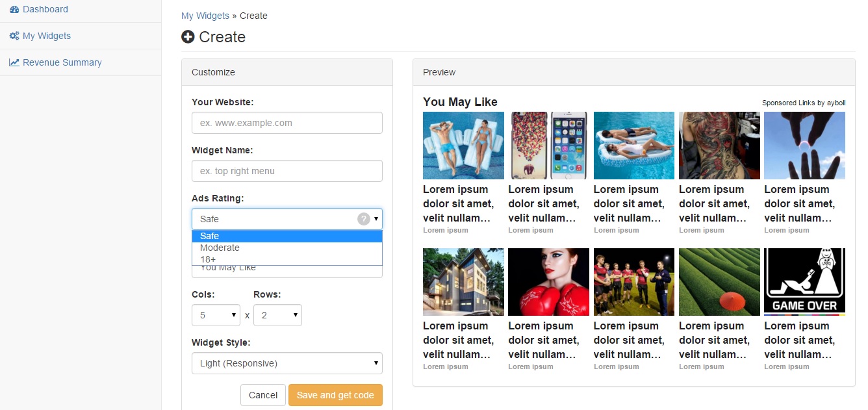Click Lorem ipsum title under pool floats ad
This screenshot has width=868, height=410.
point(459,203)
